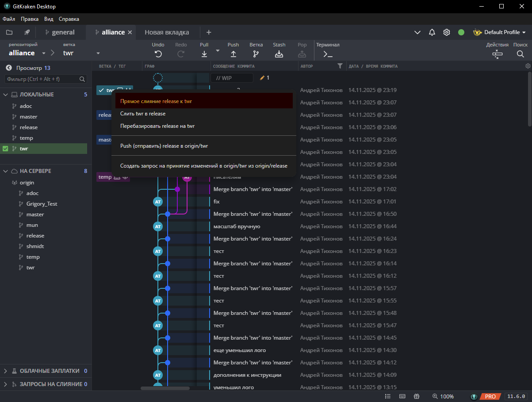Click the green status indicator circle

click(x=461, y=32)
